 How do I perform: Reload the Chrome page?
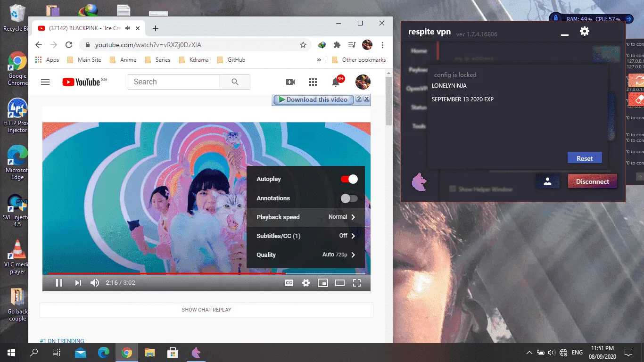coord(69,45)
